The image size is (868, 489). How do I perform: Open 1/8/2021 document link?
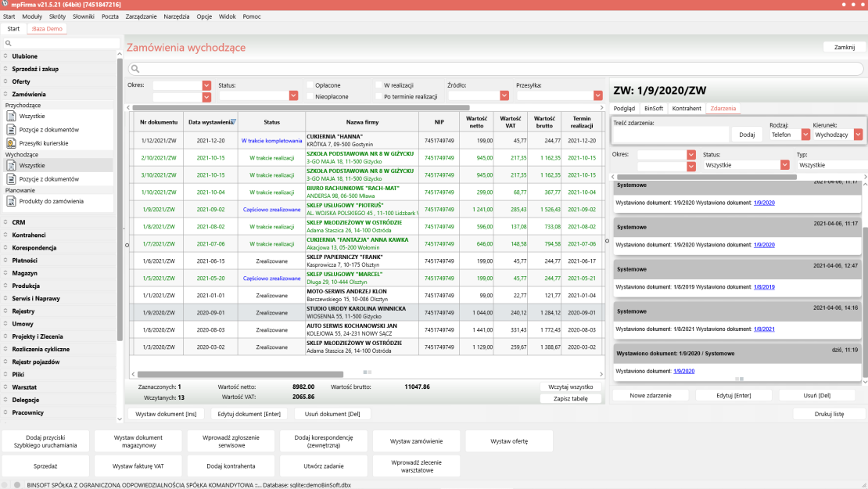point(764,329)
